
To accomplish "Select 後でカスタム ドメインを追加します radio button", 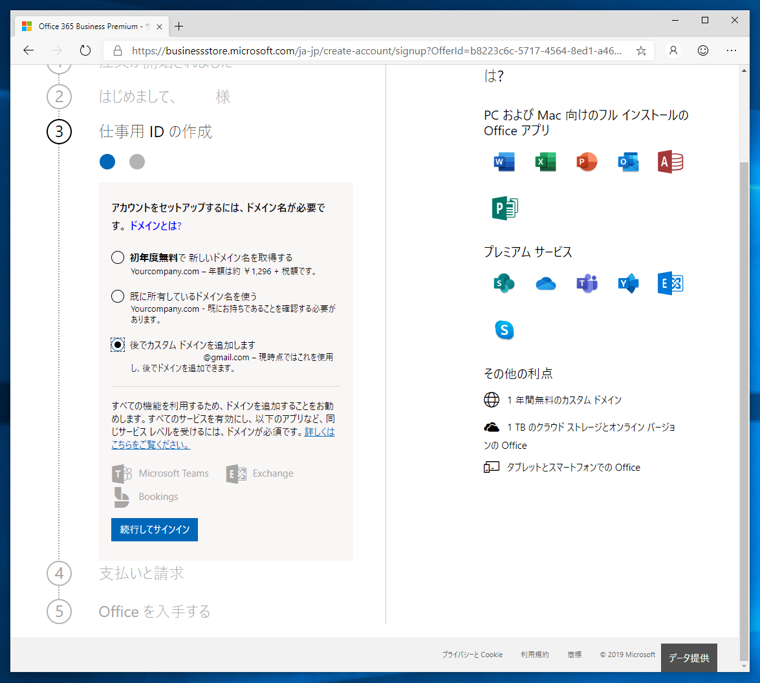I will tap(117, 345).
